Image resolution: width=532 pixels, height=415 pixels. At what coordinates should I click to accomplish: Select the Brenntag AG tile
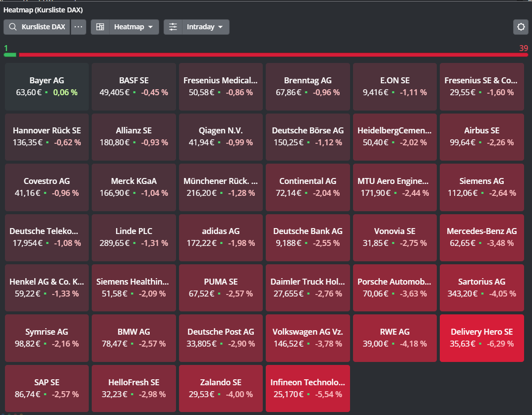[308, 87]
